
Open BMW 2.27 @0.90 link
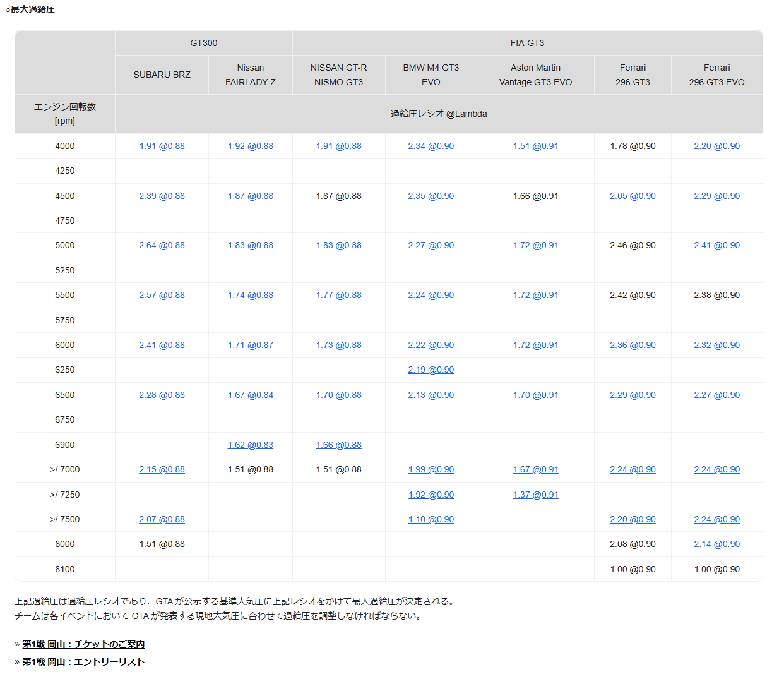[431, 245]
